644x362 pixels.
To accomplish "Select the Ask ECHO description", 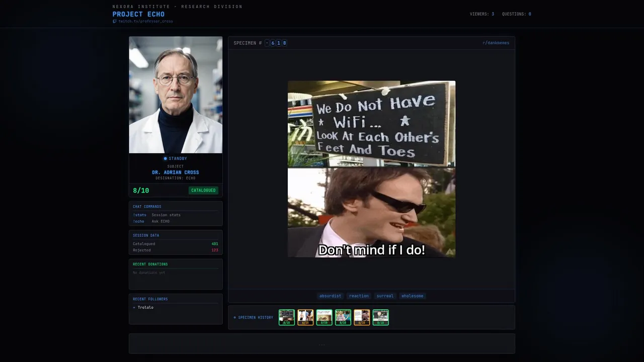I will click(160, 221).
